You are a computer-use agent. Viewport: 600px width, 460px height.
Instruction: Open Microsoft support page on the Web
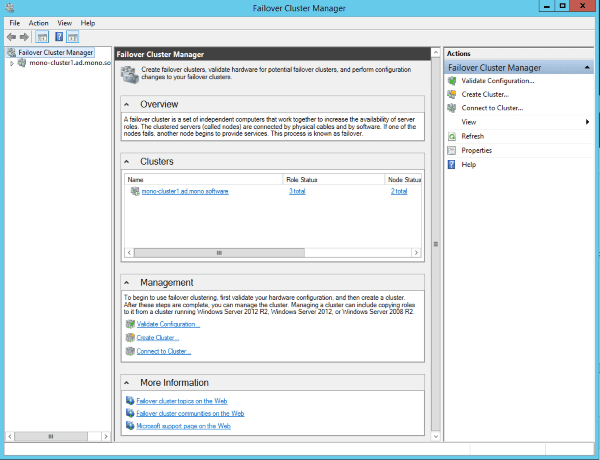click(x=183, y=426)
